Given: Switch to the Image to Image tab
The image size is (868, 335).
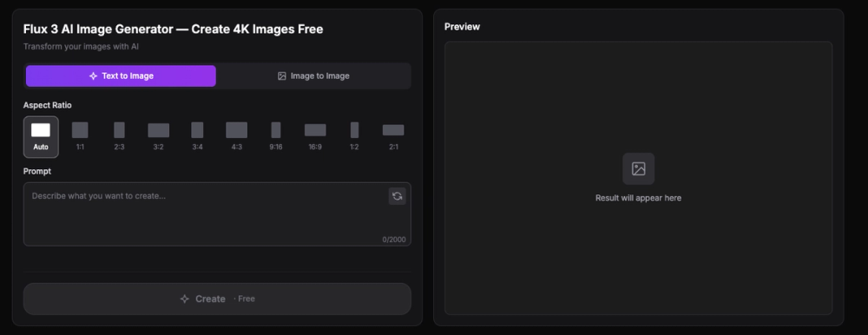Looking at the screenshot, I should pos(313,76).
